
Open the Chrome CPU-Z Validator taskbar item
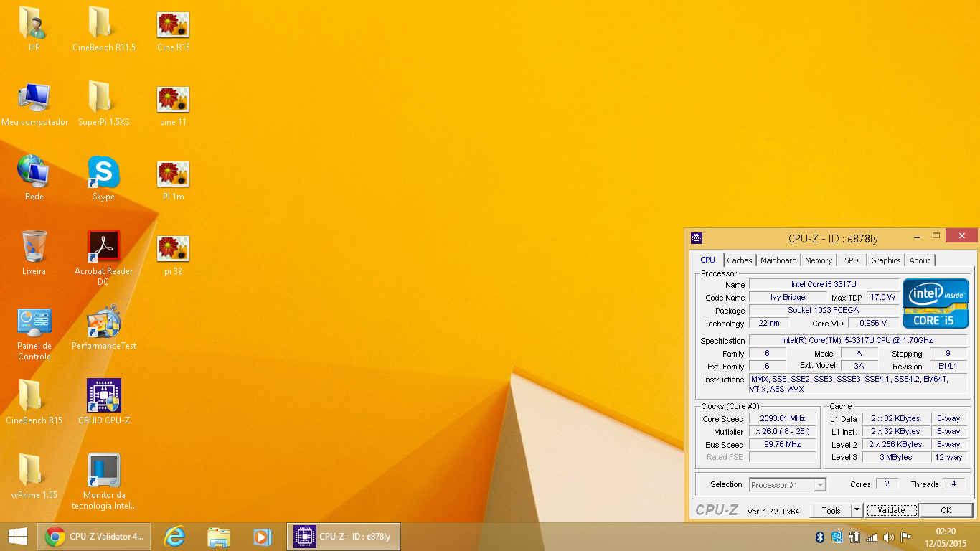(94, 537)
